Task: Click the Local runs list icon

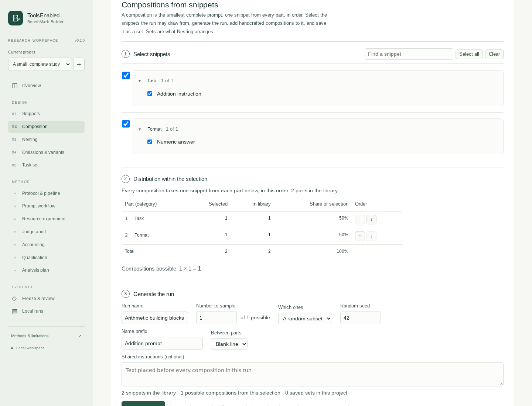Action: pos(15,312)
